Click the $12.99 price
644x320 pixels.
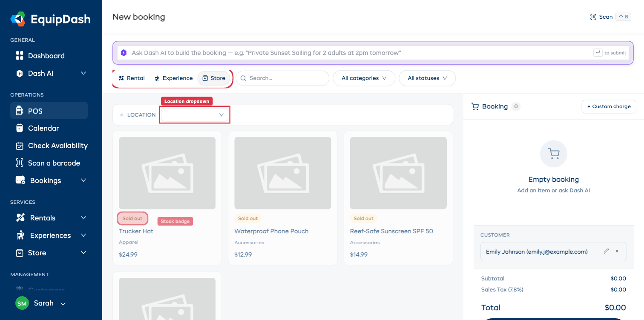pyautogui.click(x=243, y=254)
